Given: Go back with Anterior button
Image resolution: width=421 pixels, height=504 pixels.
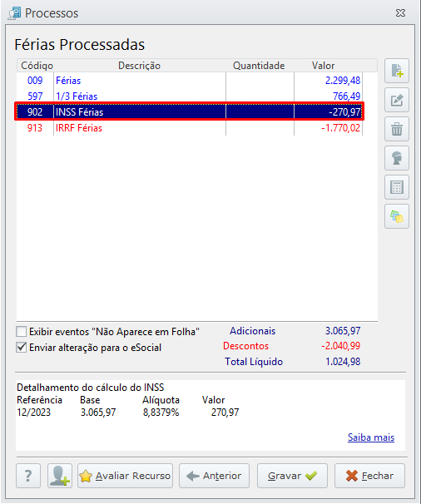Looking at the screenshot, I should [214, 476].
